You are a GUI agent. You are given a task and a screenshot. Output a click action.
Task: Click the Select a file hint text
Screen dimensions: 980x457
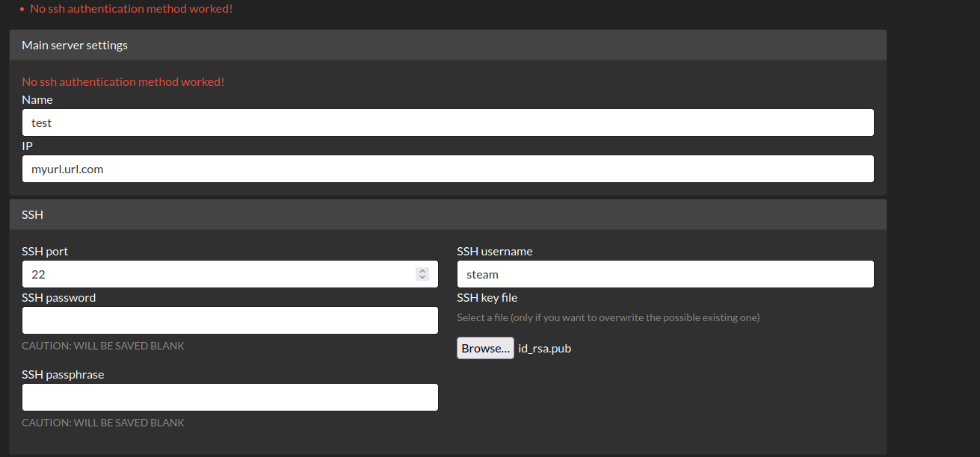pos(608,317)
